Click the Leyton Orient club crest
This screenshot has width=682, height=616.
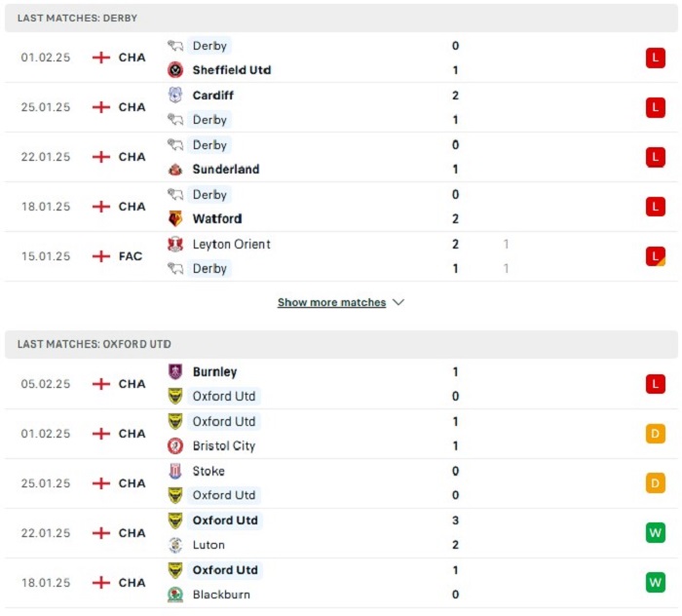(x=175, y=245)
